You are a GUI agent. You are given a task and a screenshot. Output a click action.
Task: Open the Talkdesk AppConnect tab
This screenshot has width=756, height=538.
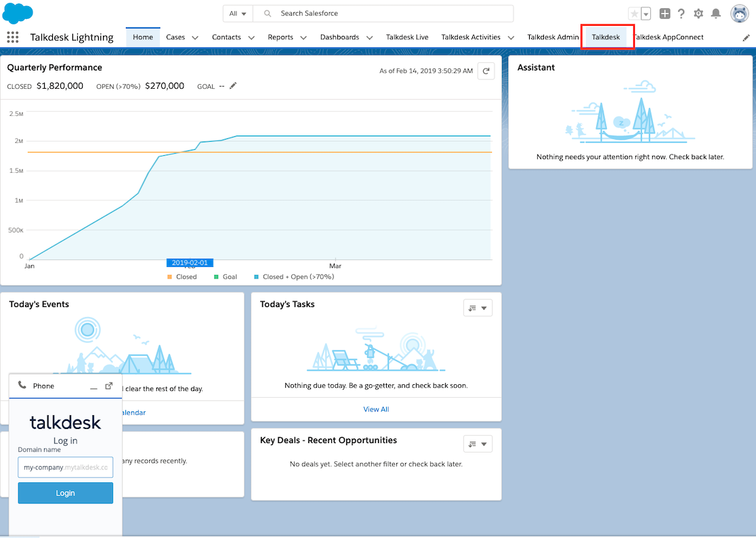coord(669,37)
